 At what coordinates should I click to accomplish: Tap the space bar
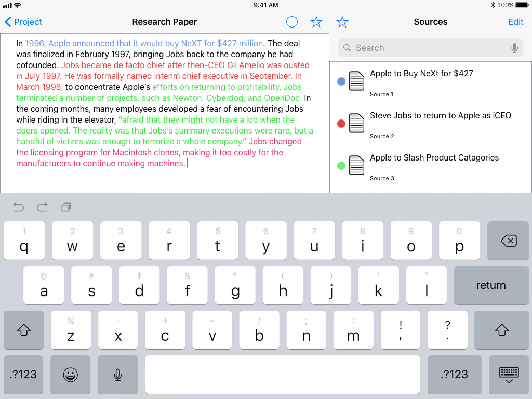click(x=283, y=375)
